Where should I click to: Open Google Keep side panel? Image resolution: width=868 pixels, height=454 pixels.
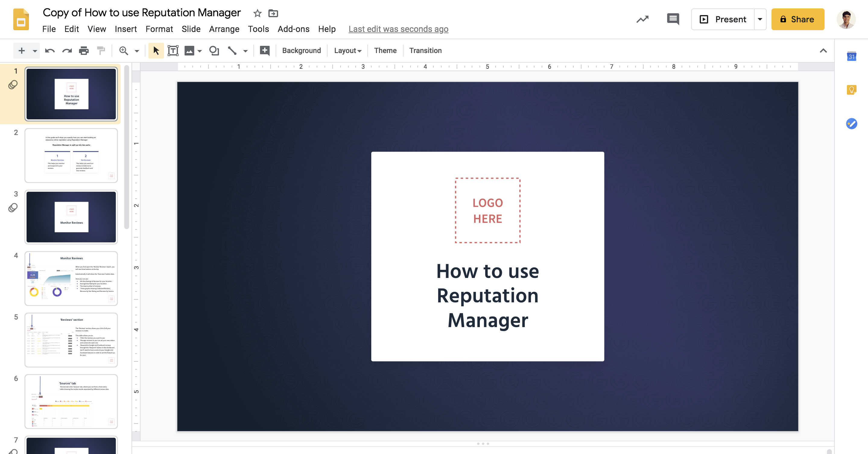pyautogui.click(x=851, y=90)
